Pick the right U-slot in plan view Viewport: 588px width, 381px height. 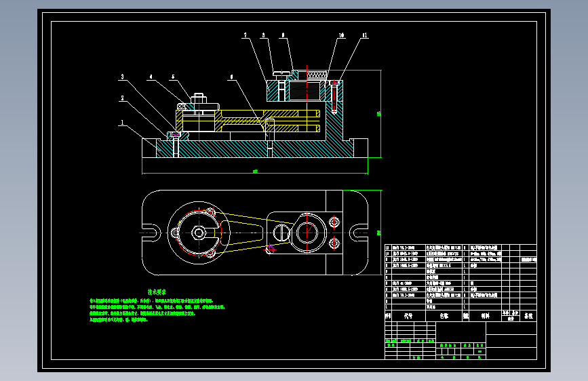pos(359,233)
